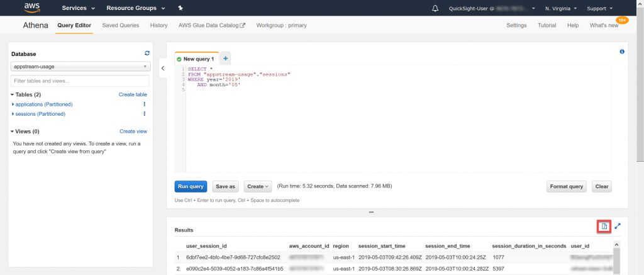Click the session_end_time column header
Viewport: 644px width, 275px height.
[448, 246]
